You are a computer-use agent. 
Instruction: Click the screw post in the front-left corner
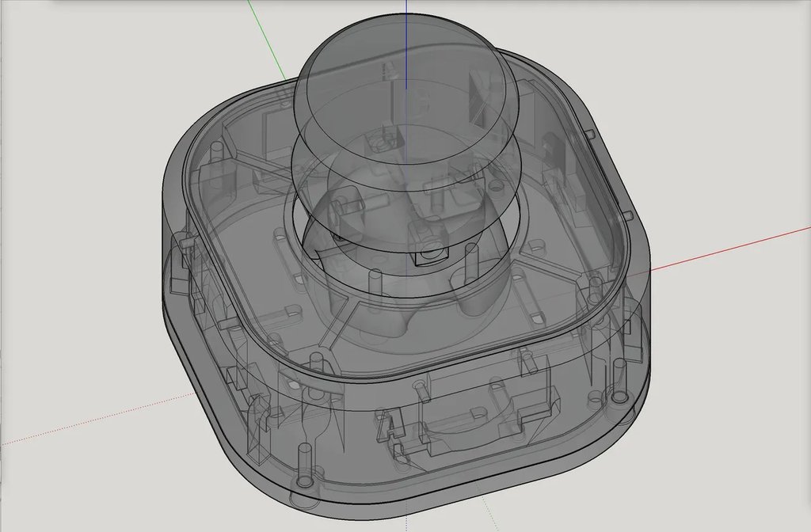tap(303, 463)
